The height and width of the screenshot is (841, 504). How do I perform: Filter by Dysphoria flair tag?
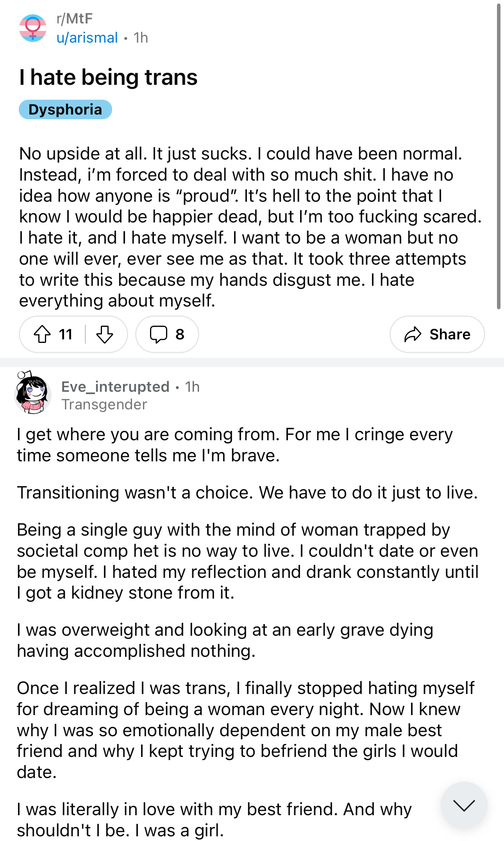click(65, 109)
